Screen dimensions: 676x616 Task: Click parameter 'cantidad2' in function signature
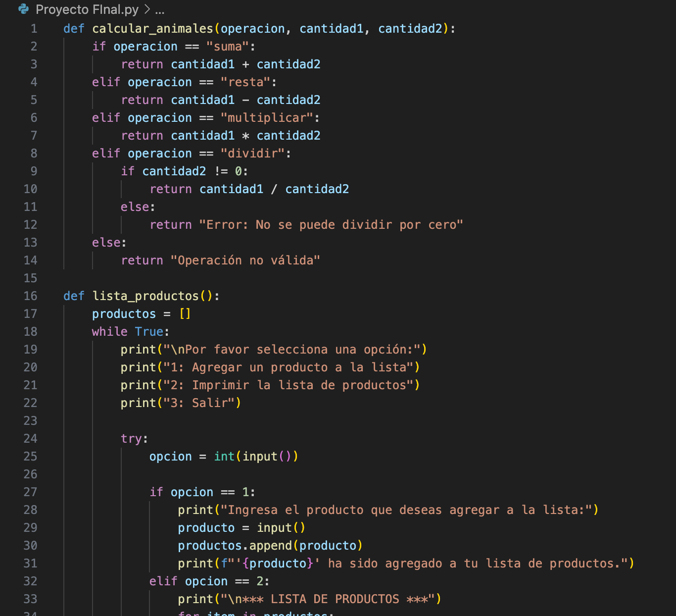tap(410, 29)
